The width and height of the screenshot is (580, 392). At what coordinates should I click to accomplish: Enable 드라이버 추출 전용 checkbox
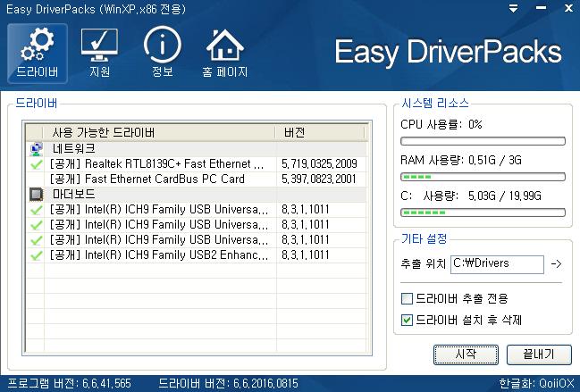[x=407, y=298]
